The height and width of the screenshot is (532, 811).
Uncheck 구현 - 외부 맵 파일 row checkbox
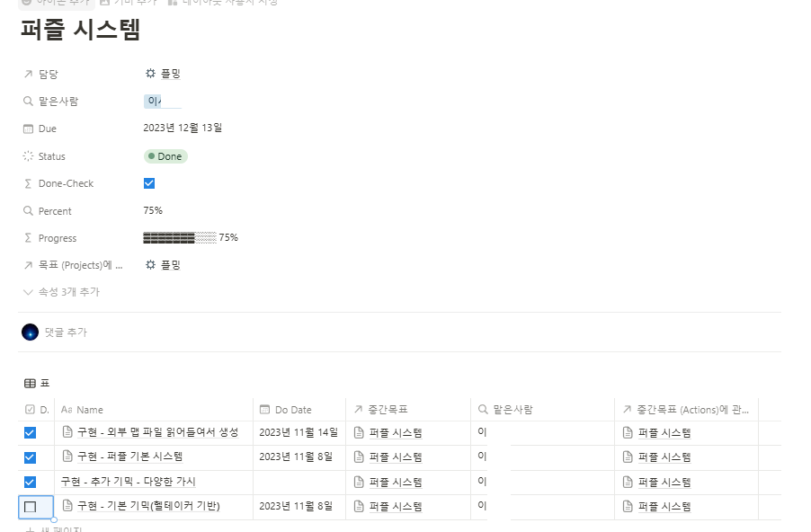pyautogui.click(x=30, y=431)
